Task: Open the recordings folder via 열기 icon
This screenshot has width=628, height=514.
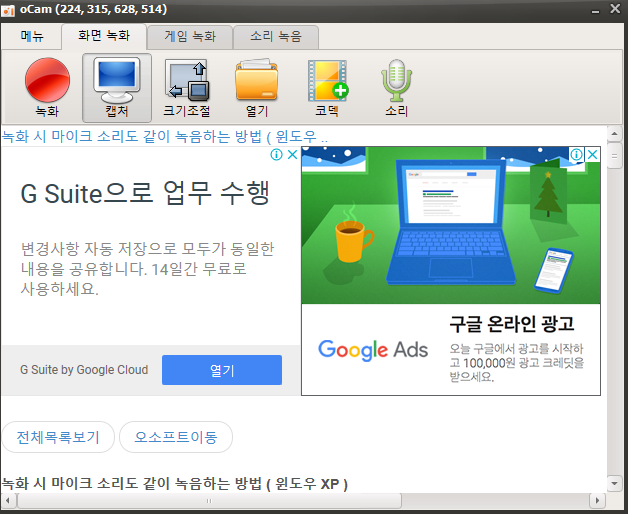Action: (x=257, y=87)
